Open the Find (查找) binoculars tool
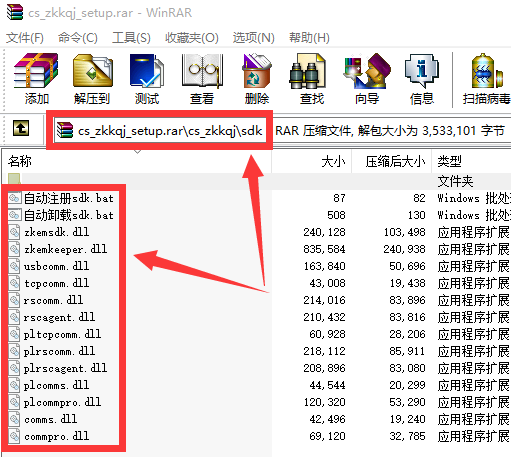Image resolution: width=511 pixels, height=457 pixels. (311, 79)
